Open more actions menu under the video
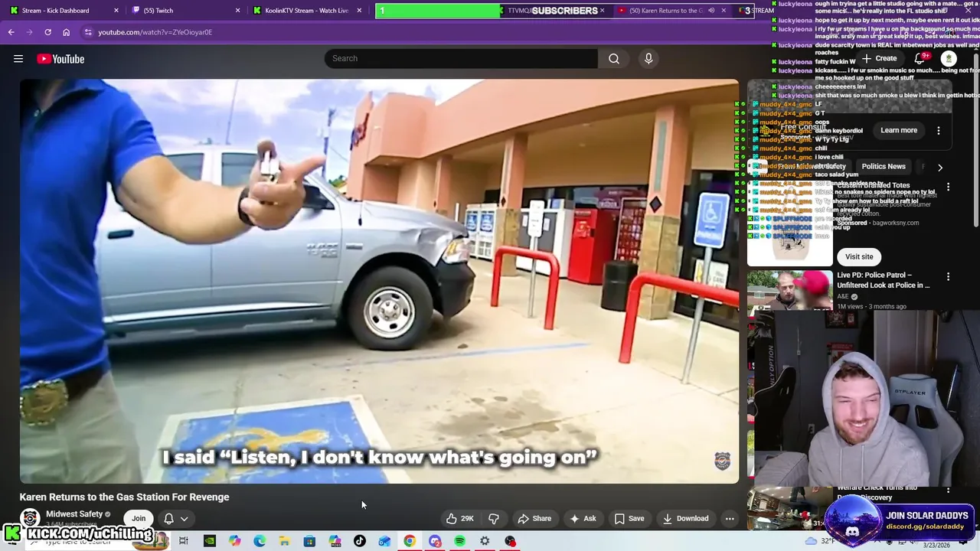980x551 pixels. click(x=730, y=518)
